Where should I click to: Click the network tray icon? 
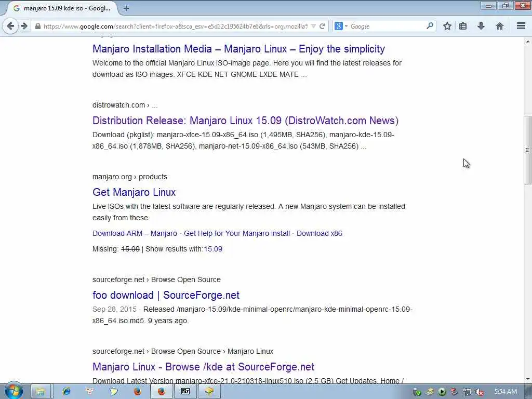(x=467, y=392)
